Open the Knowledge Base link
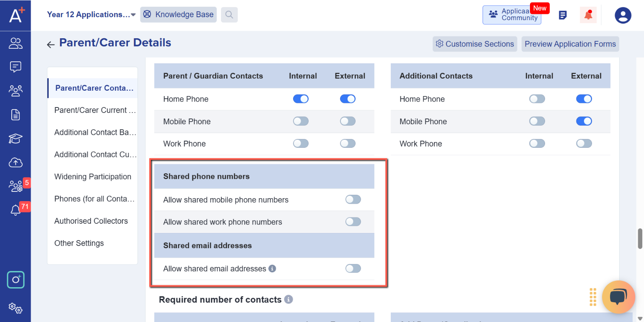The height and width of the screenshot is (322, 644). (179, 15)
